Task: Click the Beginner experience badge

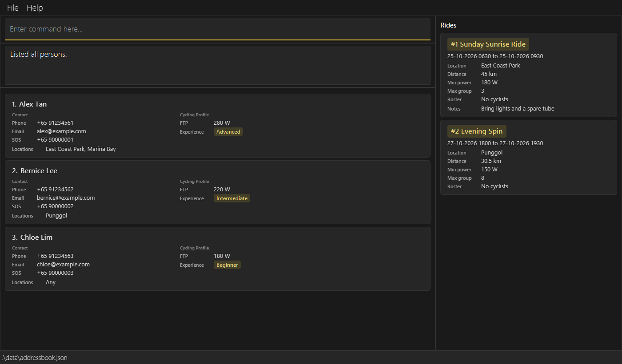Action: coord(227,265)
